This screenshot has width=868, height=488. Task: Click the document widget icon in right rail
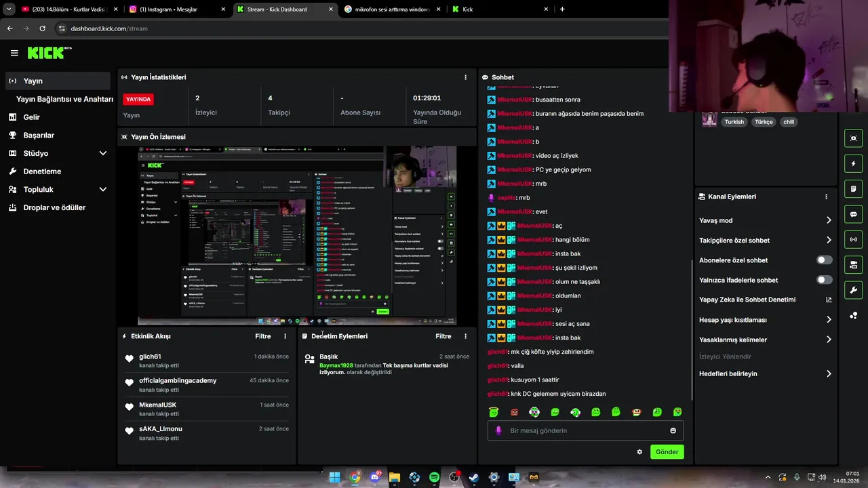[853, 188]
